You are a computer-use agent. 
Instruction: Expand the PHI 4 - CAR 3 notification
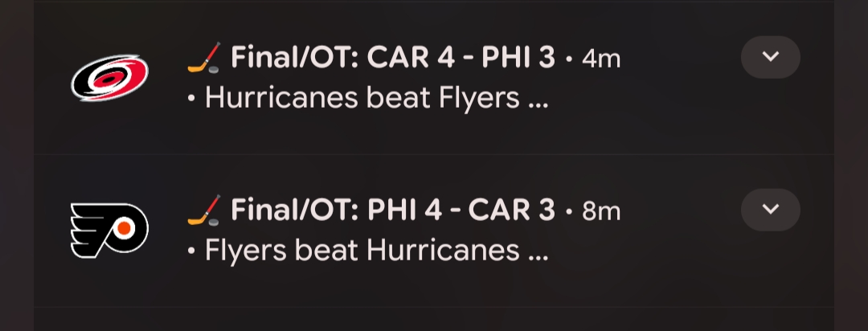pos(770,210)
